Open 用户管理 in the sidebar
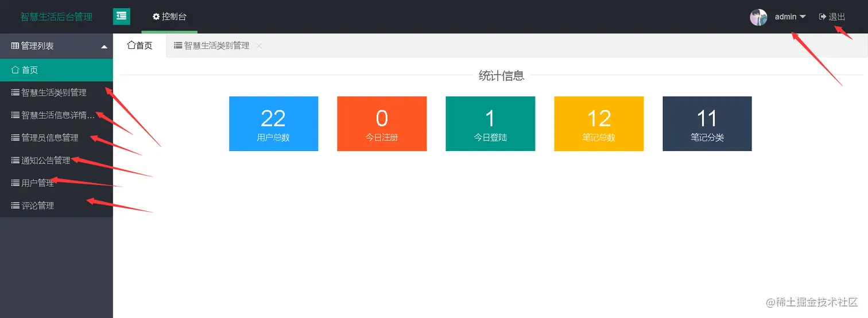Image resolution: width=868 pixels, height=318 pixels. (x=56, y=183)
